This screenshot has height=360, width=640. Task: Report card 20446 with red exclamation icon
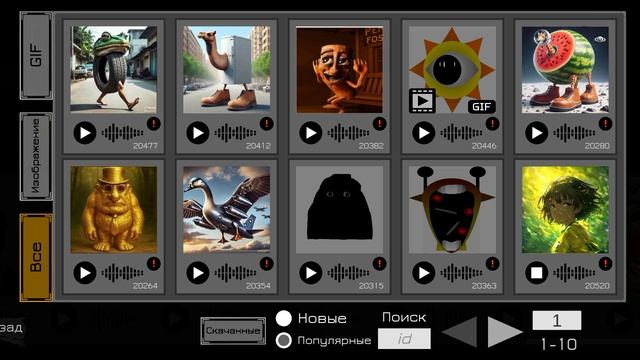pyautogui.click(x=493, y=123)
